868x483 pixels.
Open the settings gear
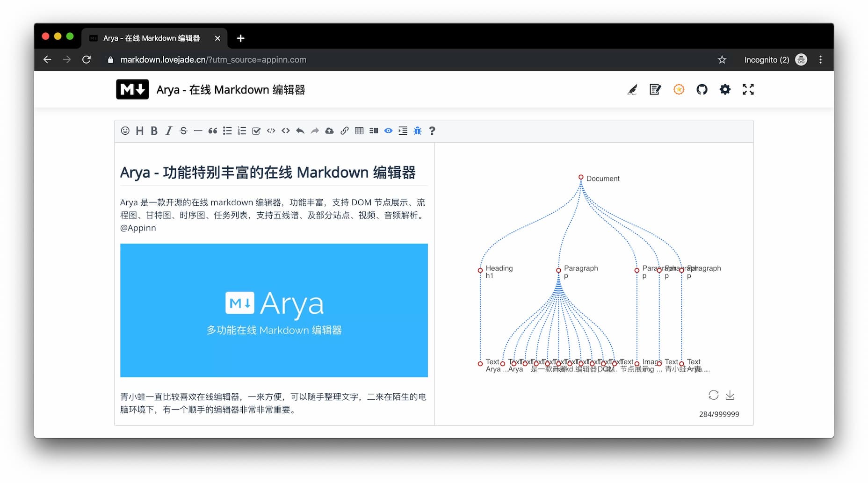725,89
